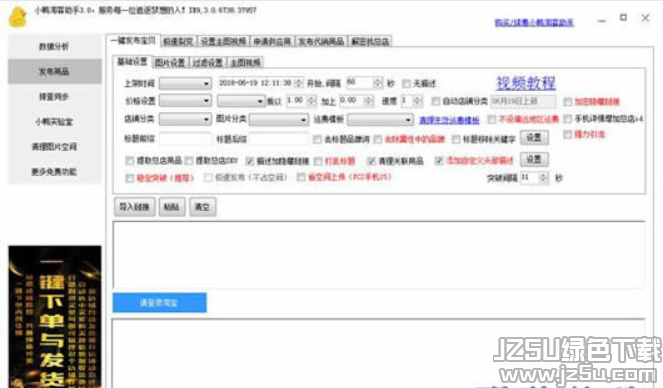Click the 标题前缀 input field
This screenshot has height=388, width=663.
click(x=185, y=139)
